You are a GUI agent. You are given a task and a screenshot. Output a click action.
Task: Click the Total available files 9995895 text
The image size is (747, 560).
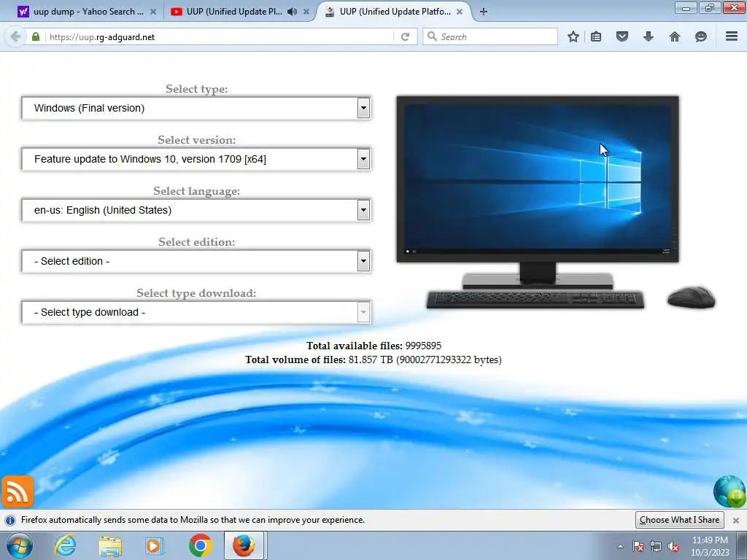(x=374, y=346)
